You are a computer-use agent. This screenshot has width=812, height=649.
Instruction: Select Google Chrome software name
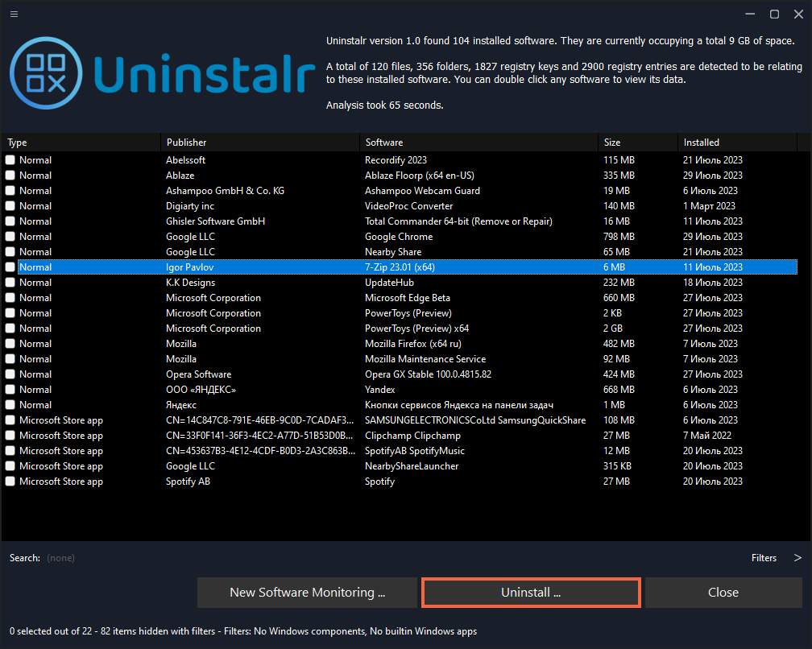399,237
